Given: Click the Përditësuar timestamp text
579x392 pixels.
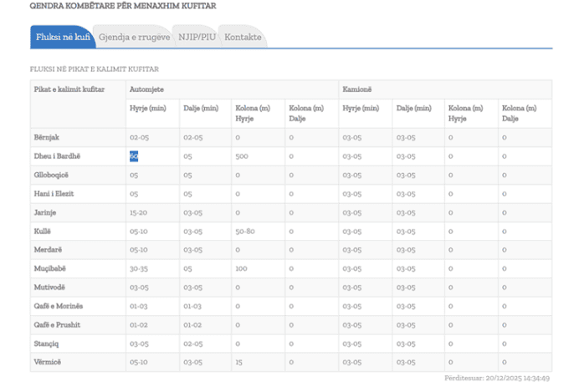Looking at the screenshot, I should pos(497,378).
